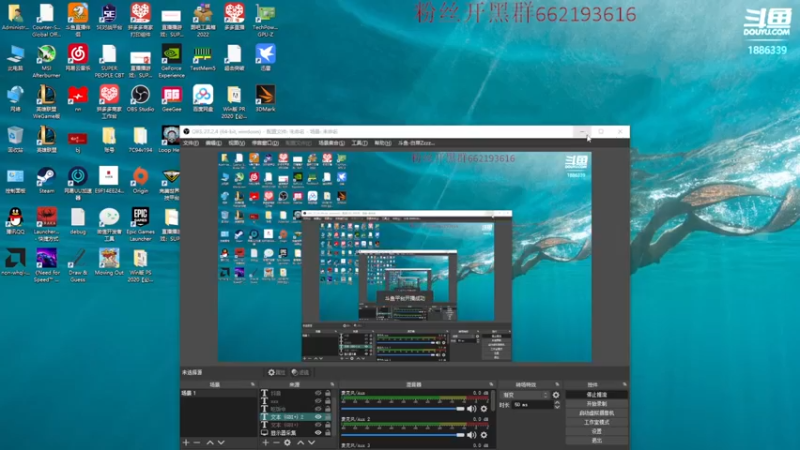Open the Origin desktop shortcut
Screen dimensions: 800x450
tap(140, 180)
